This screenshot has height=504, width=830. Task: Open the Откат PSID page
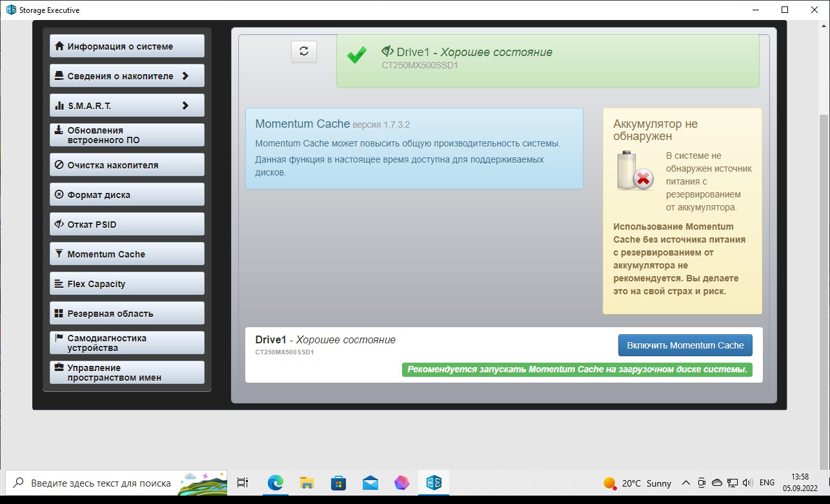coord(127,224)
